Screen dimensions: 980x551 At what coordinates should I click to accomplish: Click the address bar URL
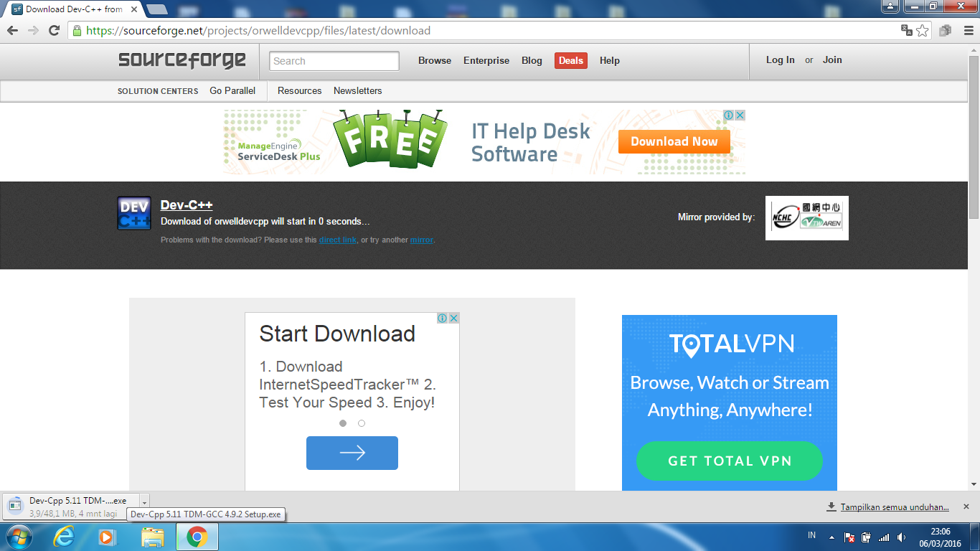click(x=258, y=31)
